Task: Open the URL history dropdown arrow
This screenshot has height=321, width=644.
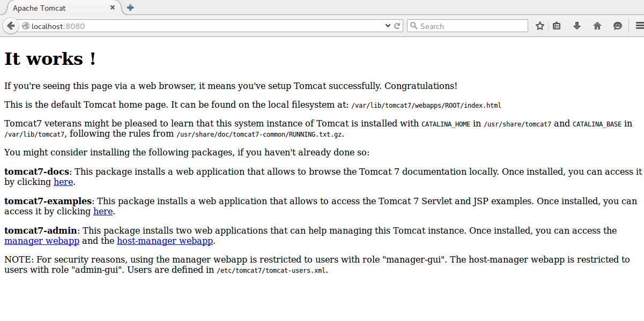Action: point(388,26)
